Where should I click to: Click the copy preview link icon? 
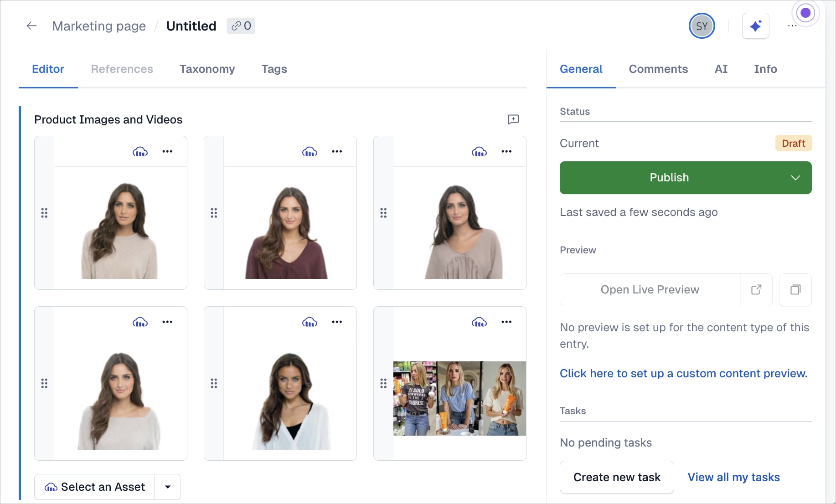[x=795, y=290]
